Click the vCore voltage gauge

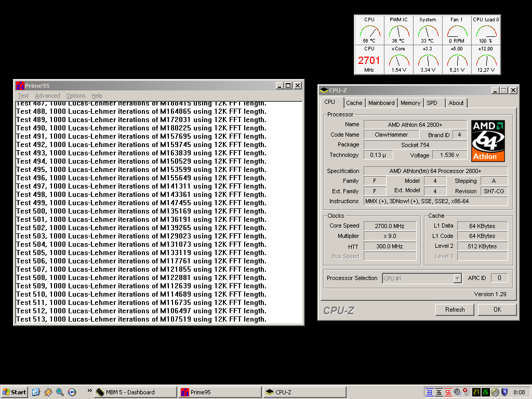tap(398, 60)
